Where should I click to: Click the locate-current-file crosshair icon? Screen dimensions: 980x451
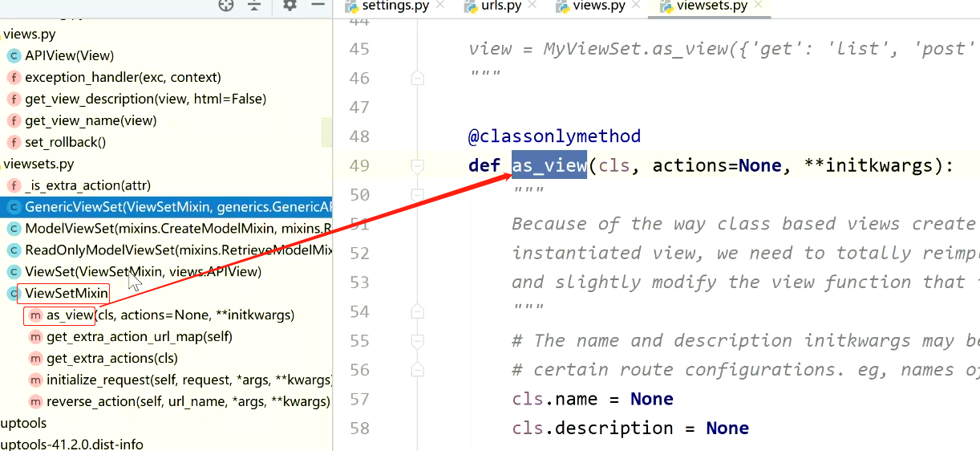(x=226, y=5)
